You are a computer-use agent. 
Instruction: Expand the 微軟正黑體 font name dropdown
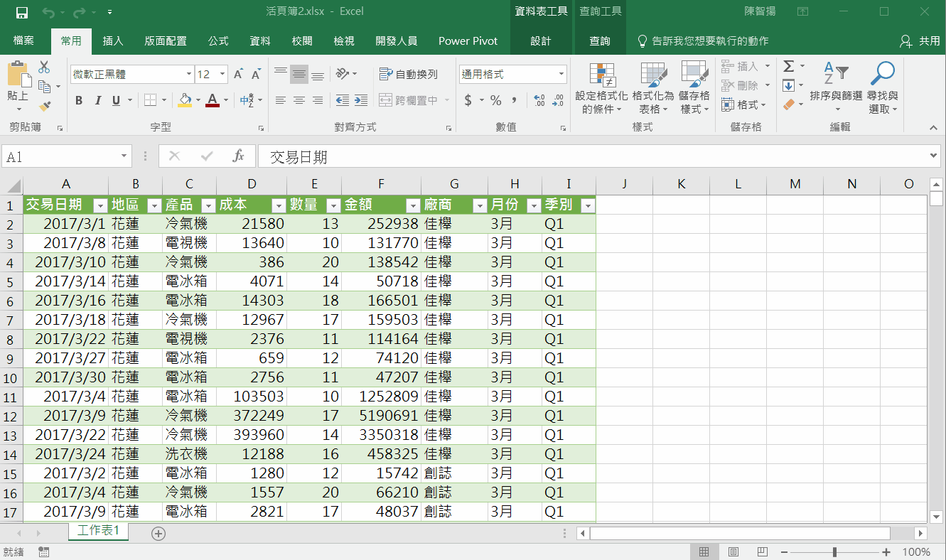click(x=188, y=74)
